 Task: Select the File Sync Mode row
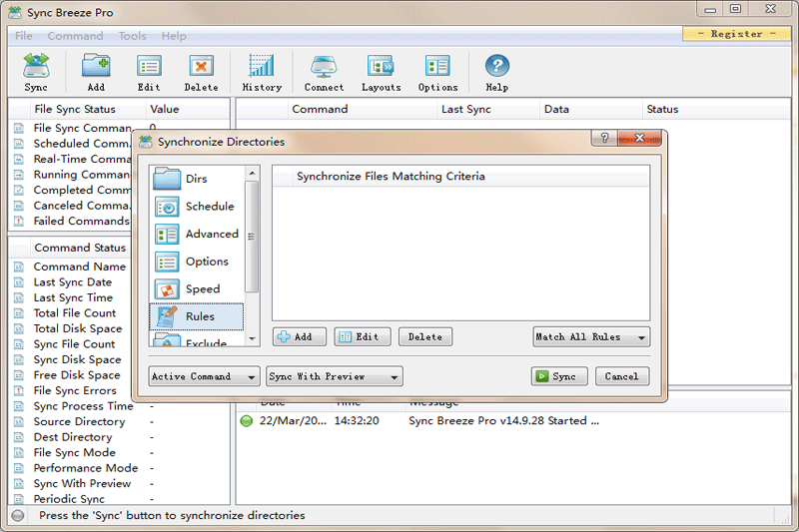pos(120,452)
